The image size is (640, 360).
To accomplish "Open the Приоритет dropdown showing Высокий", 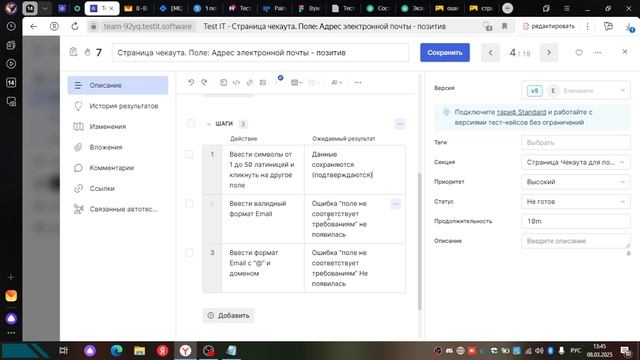I will point(576,182).
